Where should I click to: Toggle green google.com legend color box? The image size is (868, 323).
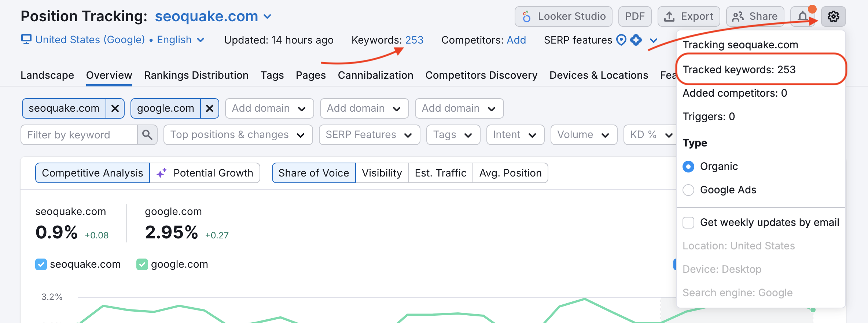(142, 264)
